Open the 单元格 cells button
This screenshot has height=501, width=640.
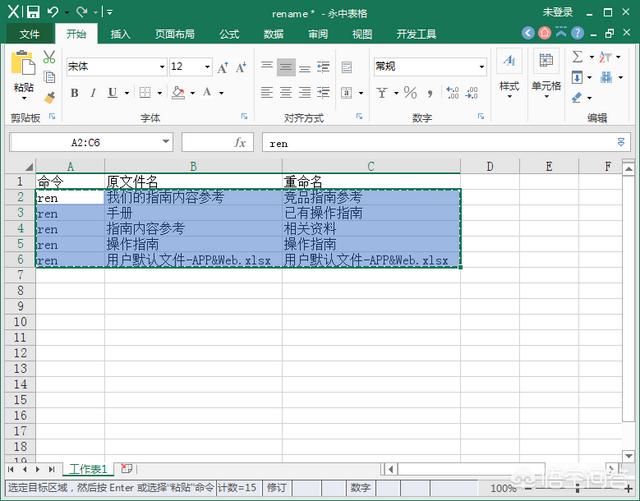pyautogui.click(x=546, y=74)
